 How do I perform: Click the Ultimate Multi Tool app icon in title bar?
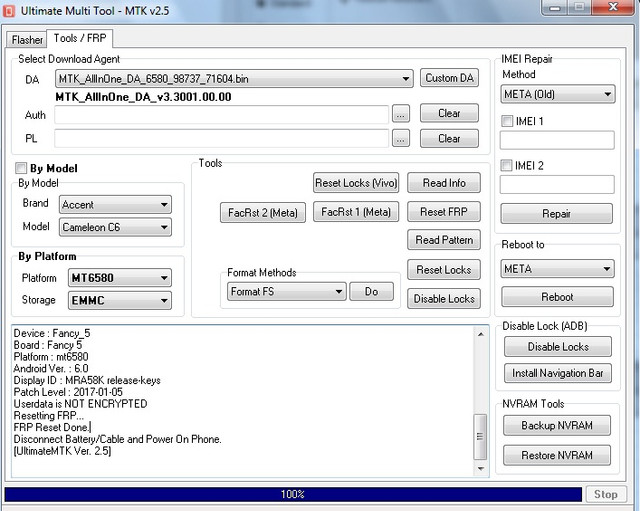9,11
